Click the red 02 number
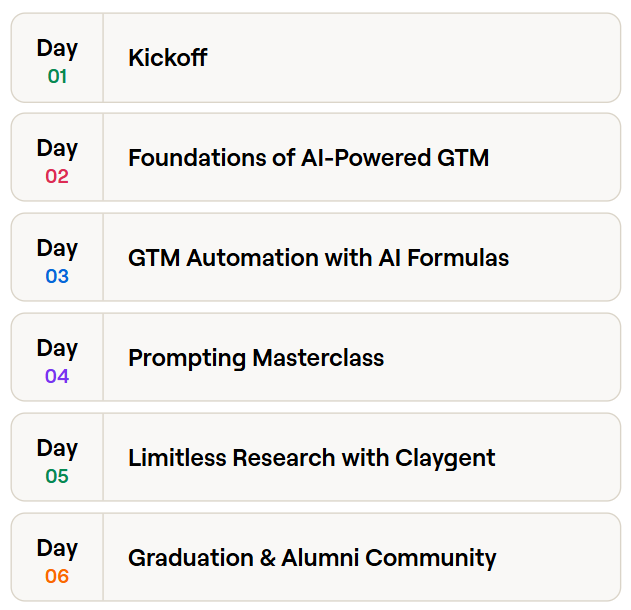The height and width of the screenshot is (610, 631). coord(57,177)
